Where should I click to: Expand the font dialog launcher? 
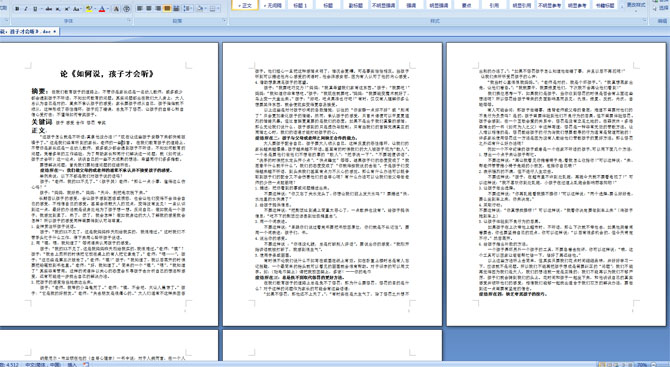[129, 21]
